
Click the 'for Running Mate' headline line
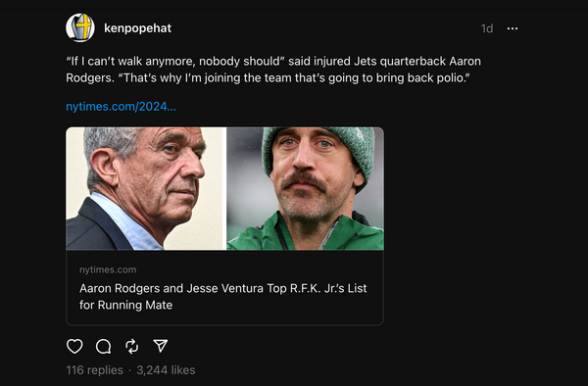point(126,305)
